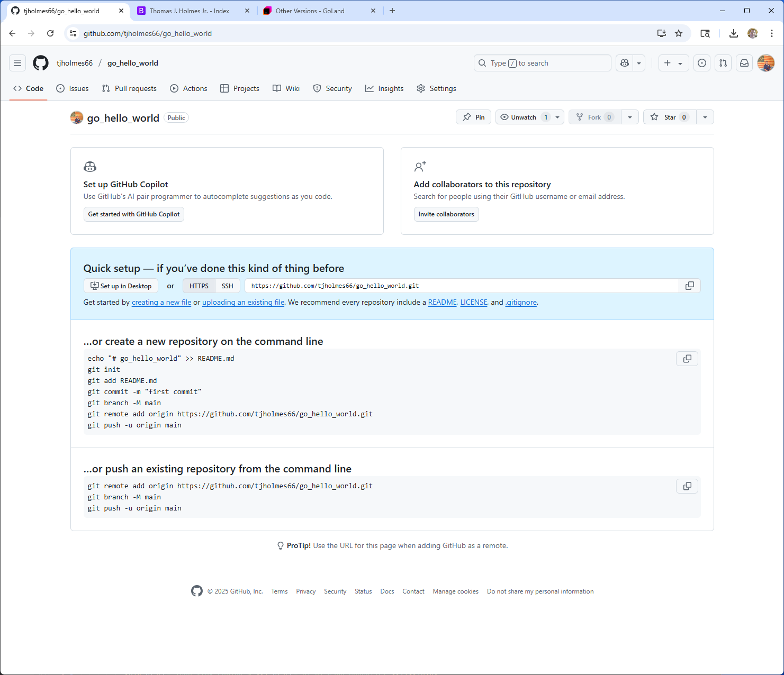Open the .gitignore link

521,302
